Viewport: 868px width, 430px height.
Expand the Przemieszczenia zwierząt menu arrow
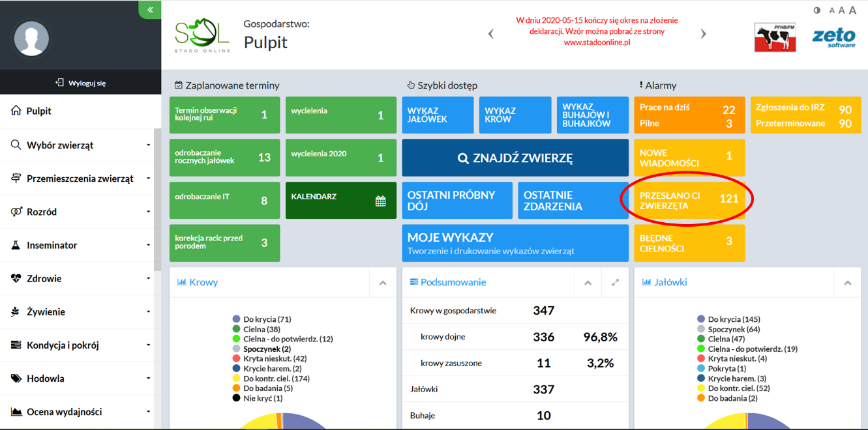click(x=148, y=179)
